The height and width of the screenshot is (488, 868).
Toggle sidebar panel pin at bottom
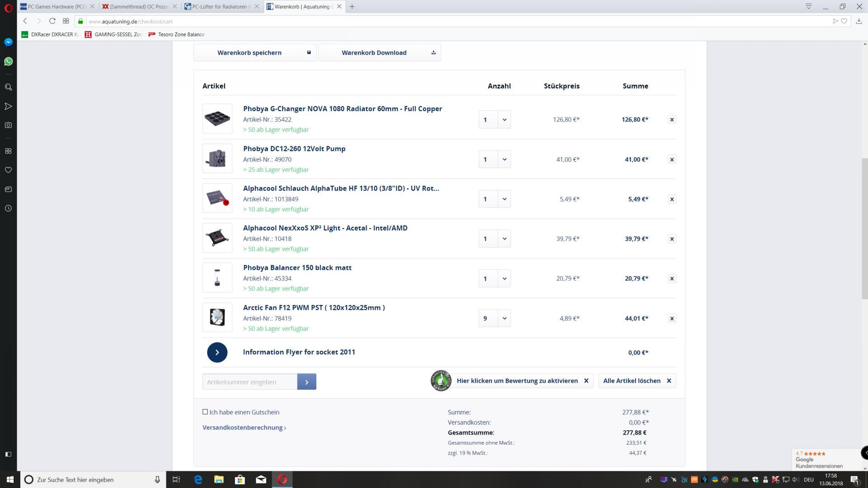click(x=8, y=454)
